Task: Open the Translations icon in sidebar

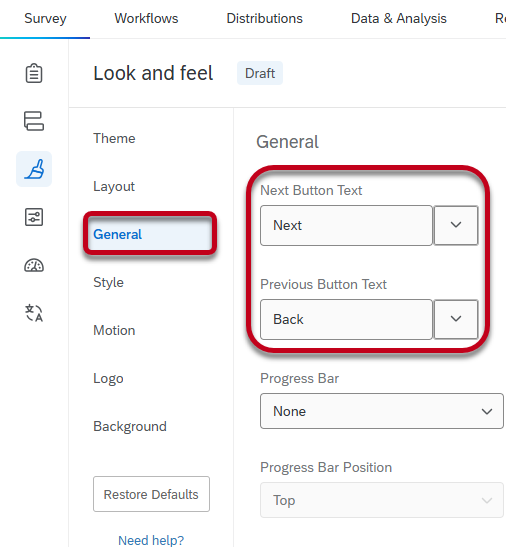Action: point(34,313)
